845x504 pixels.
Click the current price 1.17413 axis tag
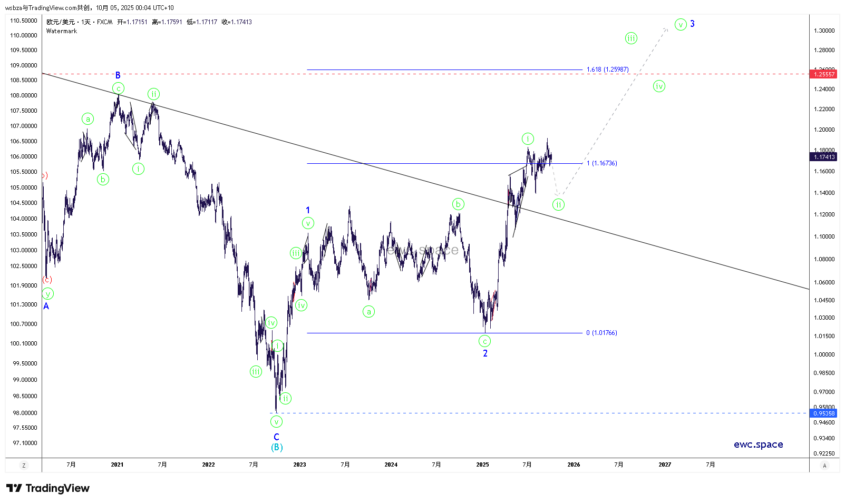click(x=824, y=157)
